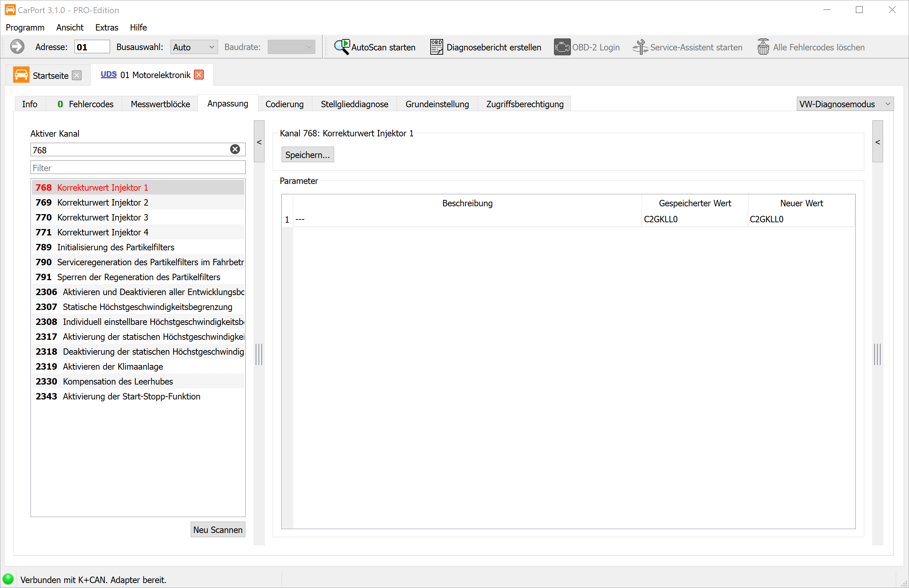
Task: Open the Extras menu
Action: (107, 27)
